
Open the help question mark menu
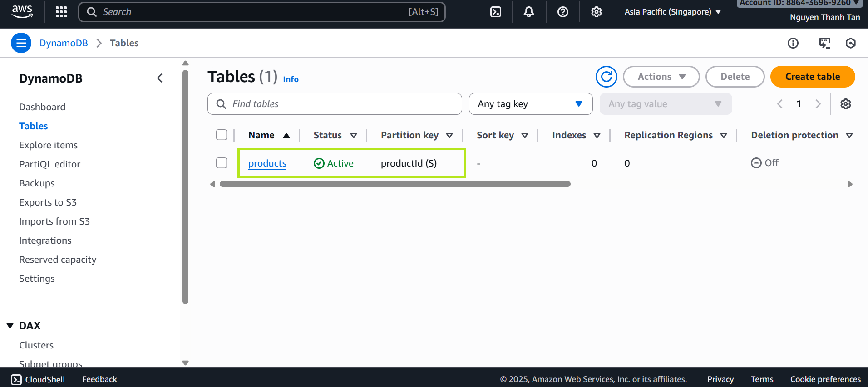point(562,12)
